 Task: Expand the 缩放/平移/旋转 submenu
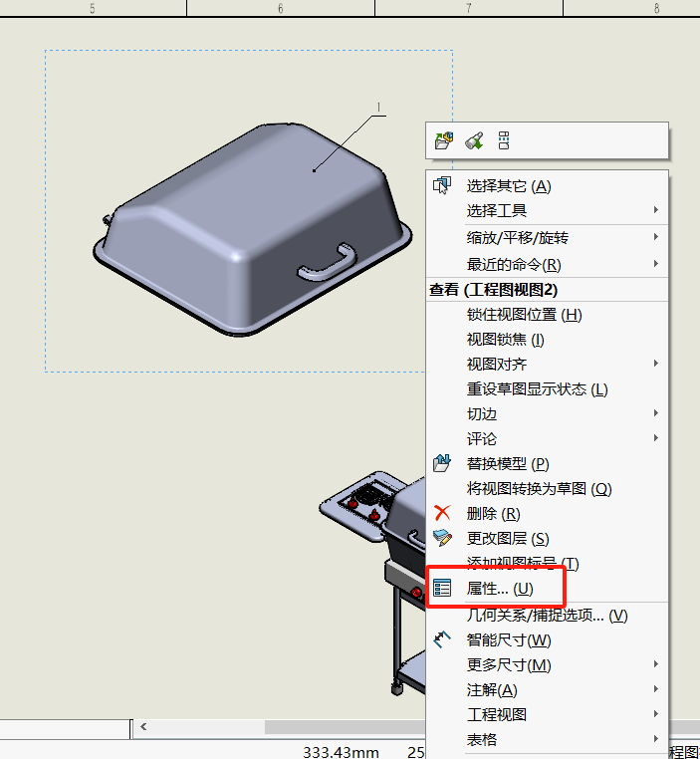[656, 237]
